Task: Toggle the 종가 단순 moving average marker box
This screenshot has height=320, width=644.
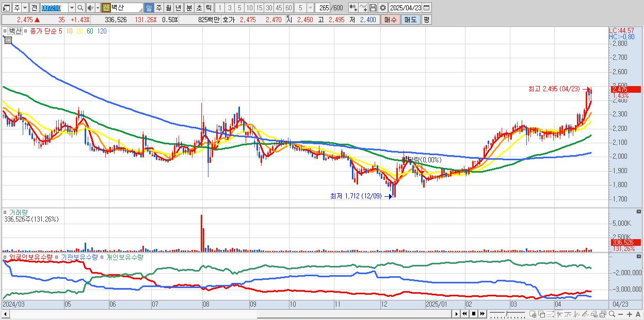Action: (x=25, y=31)
